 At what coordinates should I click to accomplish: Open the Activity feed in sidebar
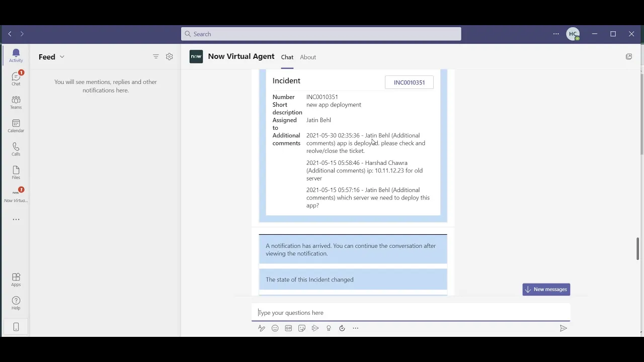[16, 55]
